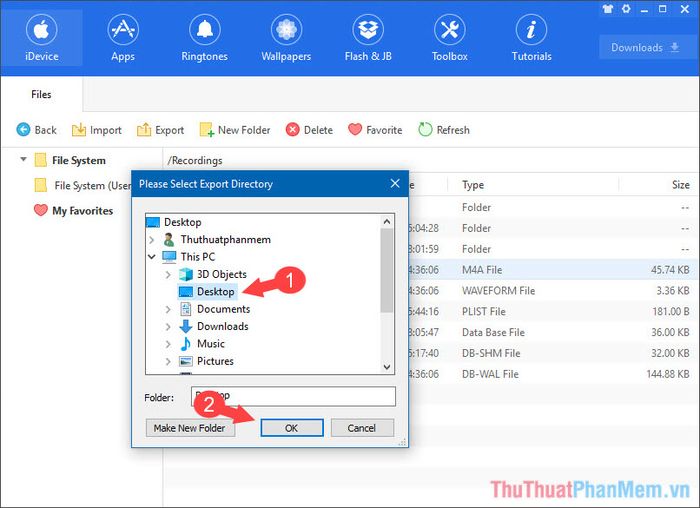This screenshot has height=508, width=700.
Task: Sort the list by Type column
Action: pyautogui.click(x=473, y=184)
